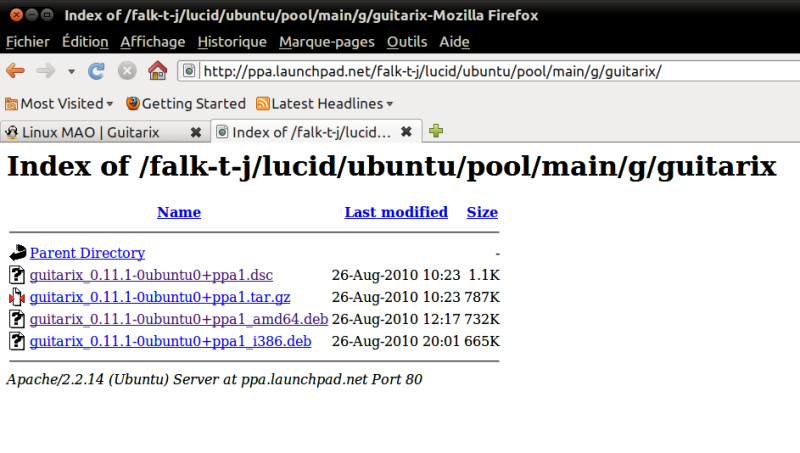Close the Linux MAO | Guitarix tab
Viewport: 800px width, 453px height.
(x=195, y=133)
